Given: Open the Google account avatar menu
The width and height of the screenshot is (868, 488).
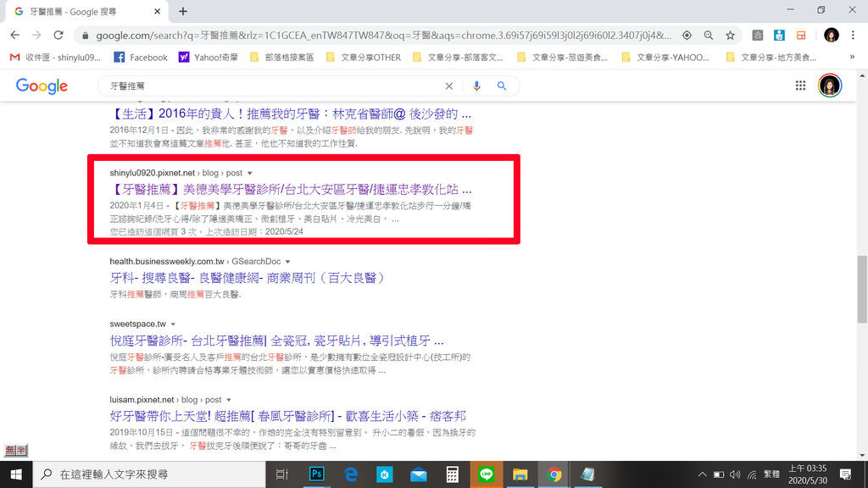Looking at the screenshot, I should 829,86.
